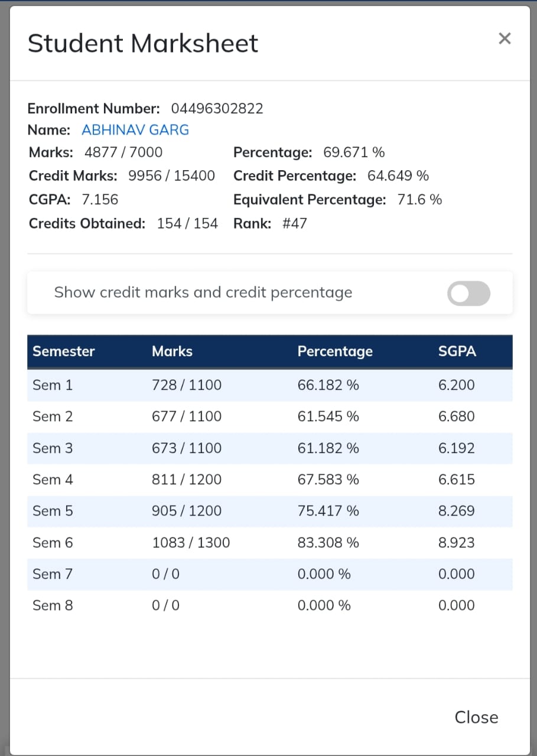Image resolution: width=537 pixels, height=756 pixels.
Task: Close the marksheet with the X icon
Action: coord(504,39)
